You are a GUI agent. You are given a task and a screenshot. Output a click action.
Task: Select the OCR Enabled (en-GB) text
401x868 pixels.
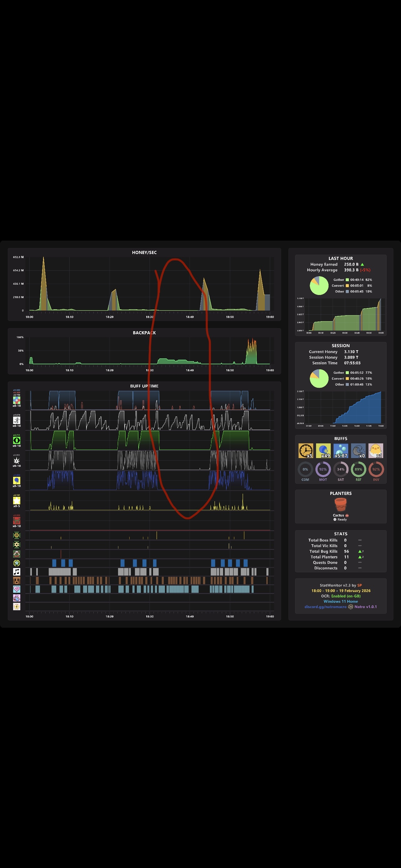pos(341,596)
